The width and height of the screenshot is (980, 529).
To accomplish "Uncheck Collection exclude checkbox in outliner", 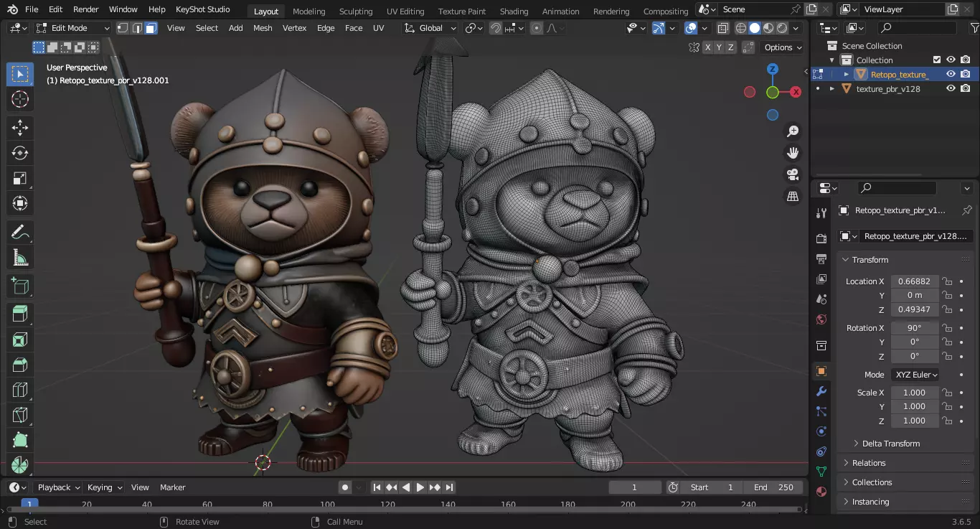I will [x=936, y=60].
